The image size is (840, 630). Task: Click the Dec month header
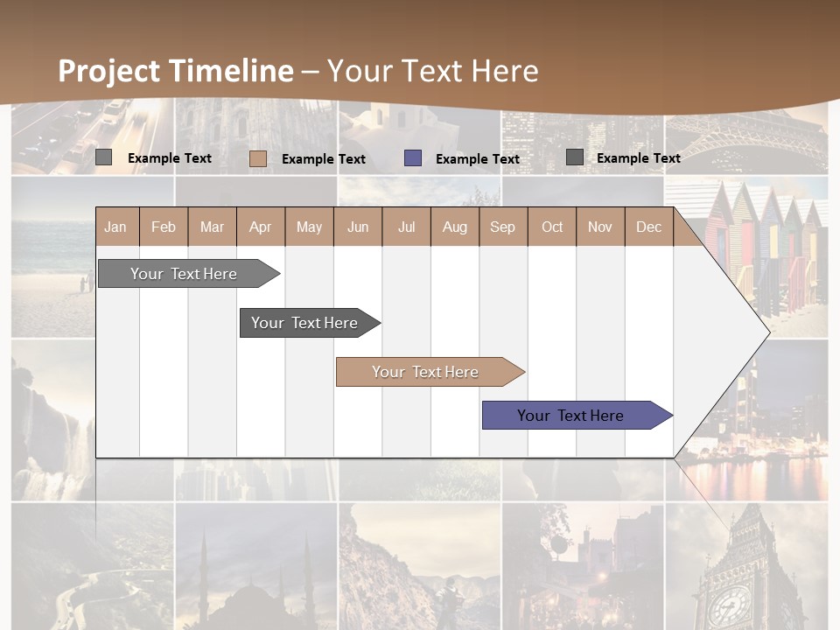(x=649, y=227)
